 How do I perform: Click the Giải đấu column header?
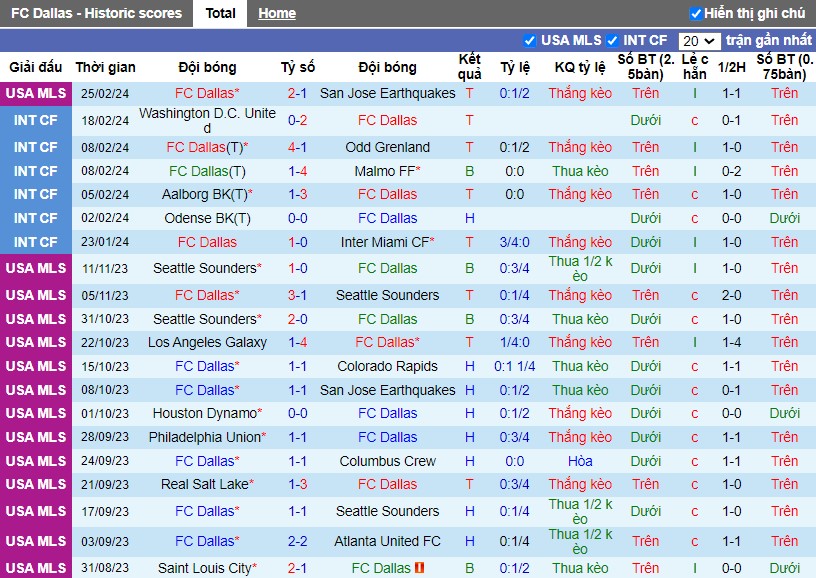pyautogui.click(x=35, y=67)
